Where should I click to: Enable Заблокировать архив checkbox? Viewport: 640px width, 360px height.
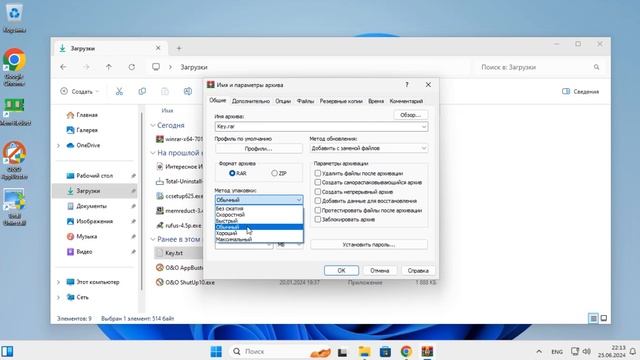click(318, 220)
